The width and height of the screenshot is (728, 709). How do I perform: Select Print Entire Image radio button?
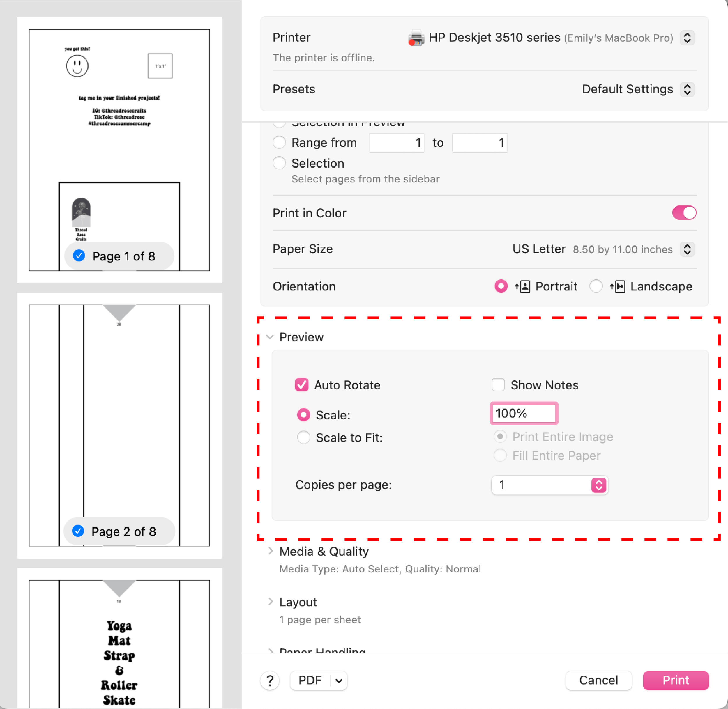[x=500, y=436]
